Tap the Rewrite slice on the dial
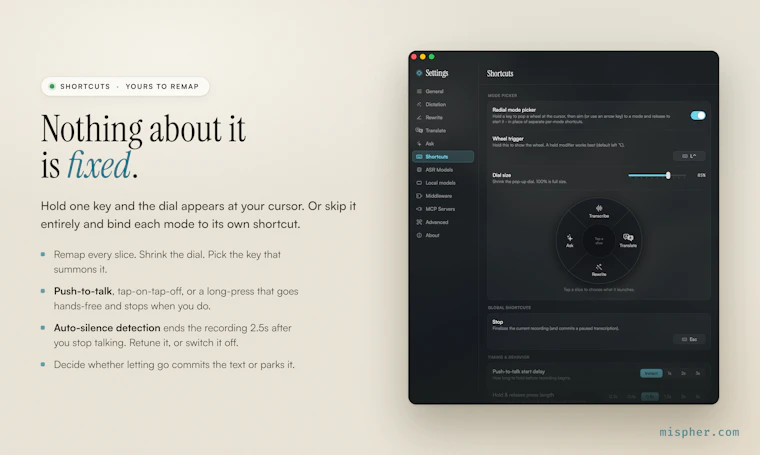The width and height of the screenshot is (760, 455). click(599, 270)
